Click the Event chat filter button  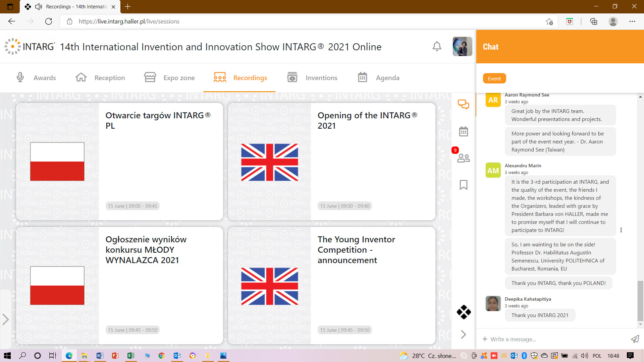tap(494, 78)
